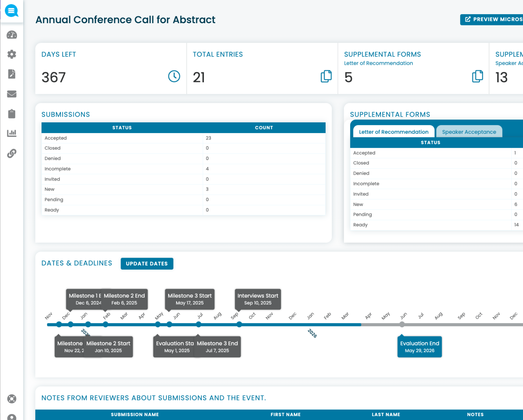View reports using the bar chart icon
Viewport: 523px width, 420px height.
(12, 133)
